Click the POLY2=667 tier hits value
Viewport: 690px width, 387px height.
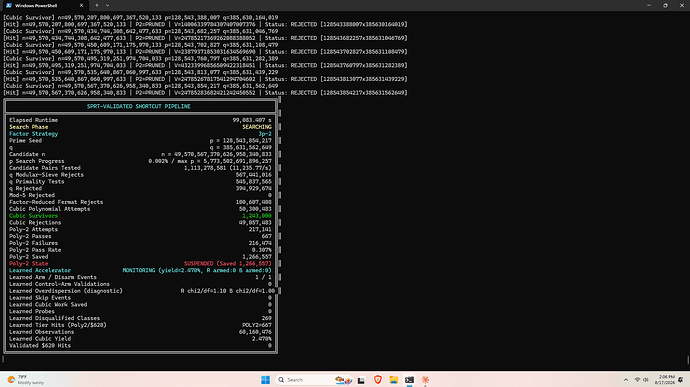(x=257, y=325)
